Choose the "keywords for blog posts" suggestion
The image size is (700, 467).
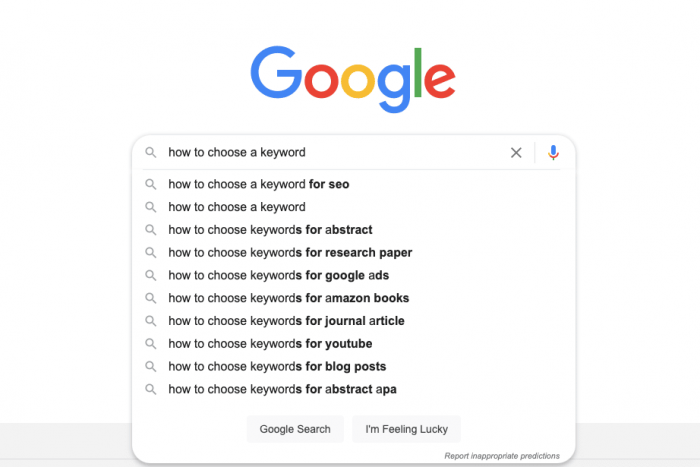click(x=354, y=367)
